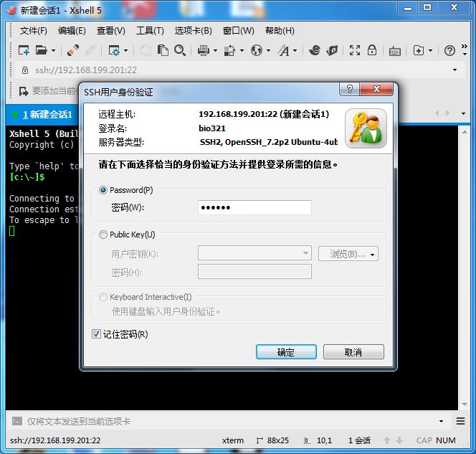Open the 选项卡(B) menu
The width and height of the screenshot is (476, 454).
(x=193, y=30)
